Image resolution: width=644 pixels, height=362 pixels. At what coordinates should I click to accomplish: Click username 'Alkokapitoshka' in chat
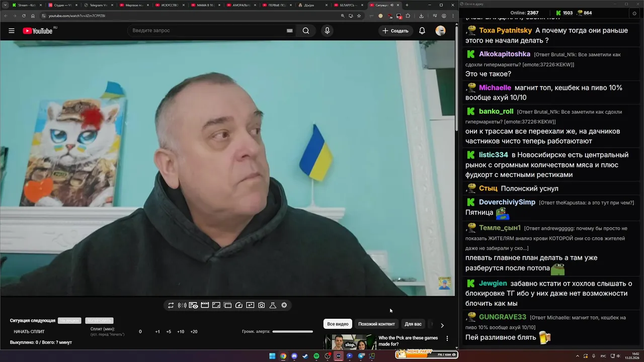(505, 54)
